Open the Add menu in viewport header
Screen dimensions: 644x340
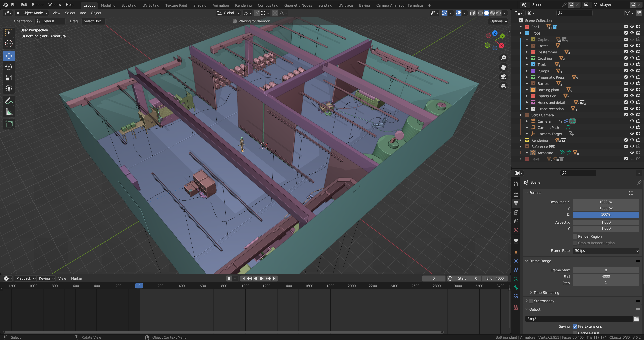[83, 13]
